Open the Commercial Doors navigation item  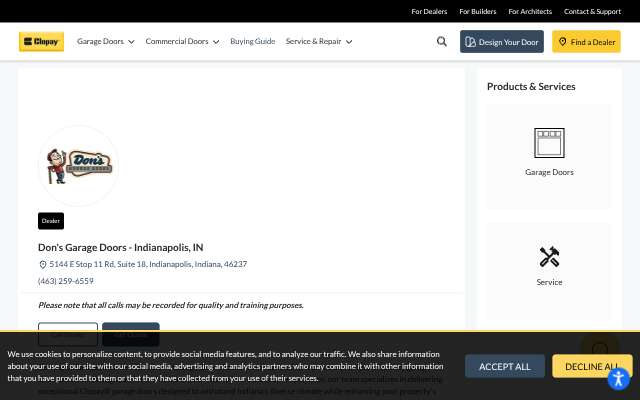tap(177, 41)
